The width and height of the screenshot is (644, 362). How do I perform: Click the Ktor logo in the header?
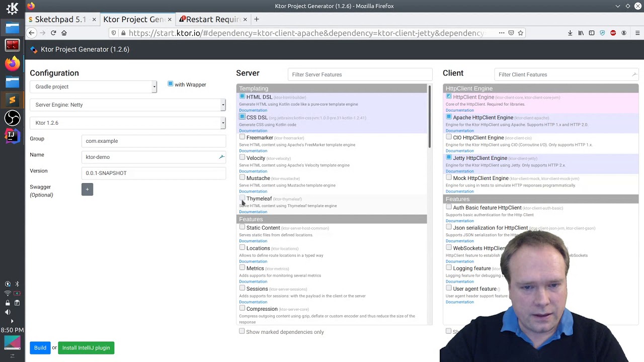[34, 49]
